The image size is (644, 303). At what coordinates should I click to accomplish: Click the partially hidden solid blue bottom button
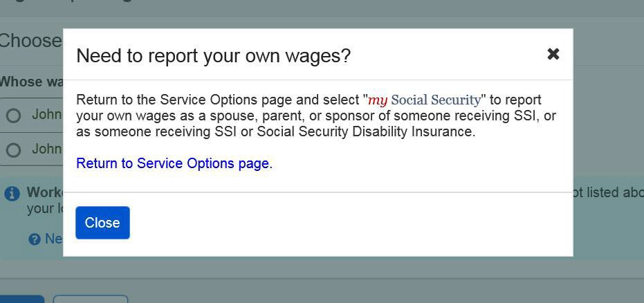[22, 299]
